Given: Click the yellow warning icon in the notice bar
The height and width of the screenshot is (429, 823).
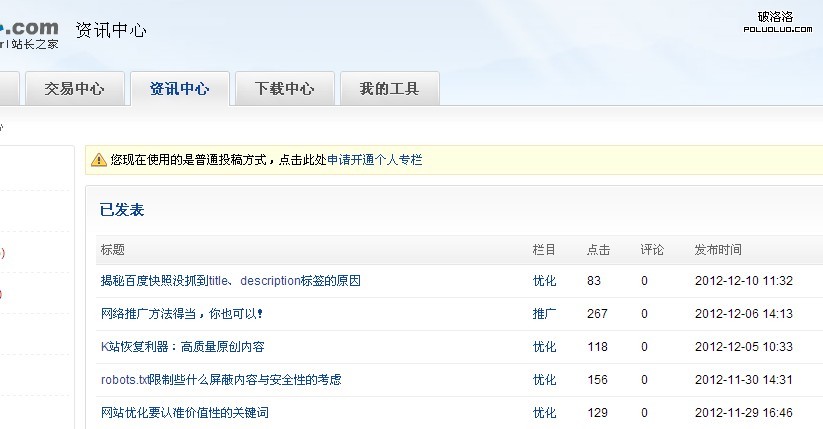Looking at the screenshot, I should click(x=99, y=160).
